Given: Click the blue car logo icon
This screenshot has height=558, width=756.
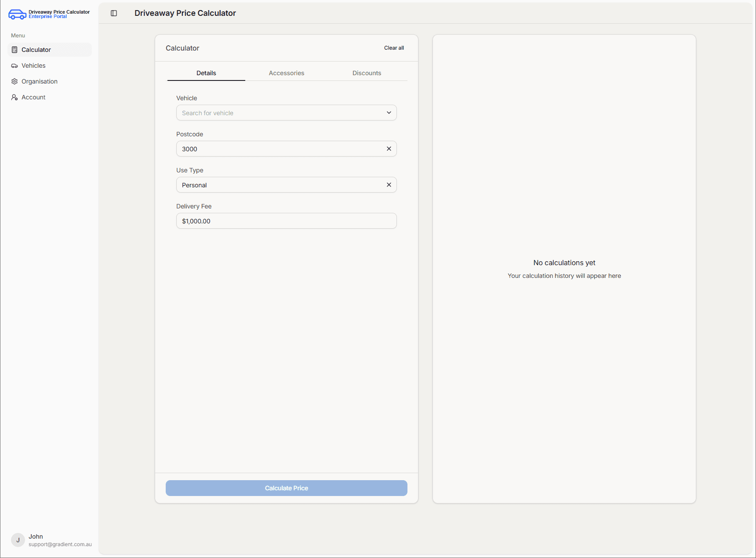Looking at the screenshot, I should pos(17,15).
